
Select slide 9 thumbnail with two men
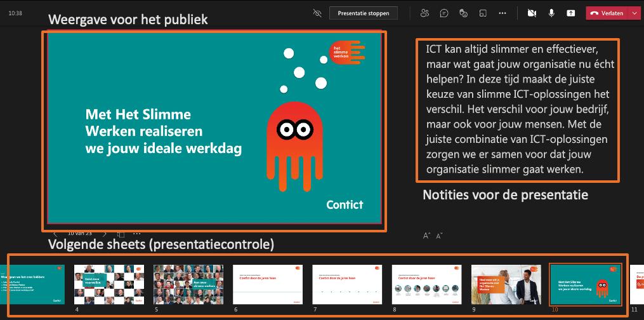(506, 285)
